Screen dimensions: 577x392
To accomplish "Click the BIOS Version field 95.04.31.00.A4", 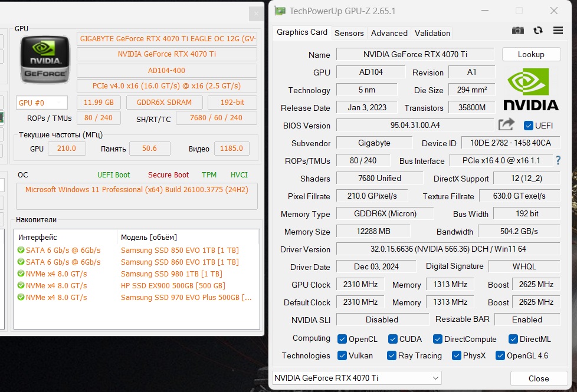I will click(x=415, y=125).
